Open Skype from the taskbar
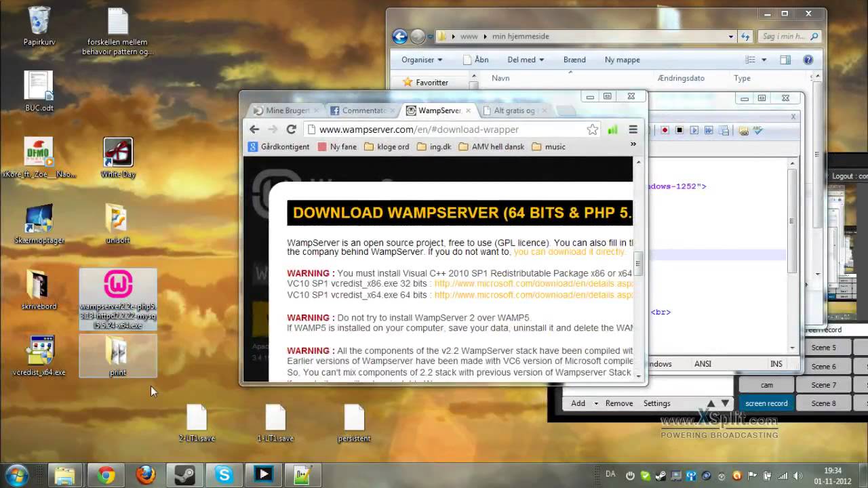This screenshot has height=488, width=868. (224, 475)
